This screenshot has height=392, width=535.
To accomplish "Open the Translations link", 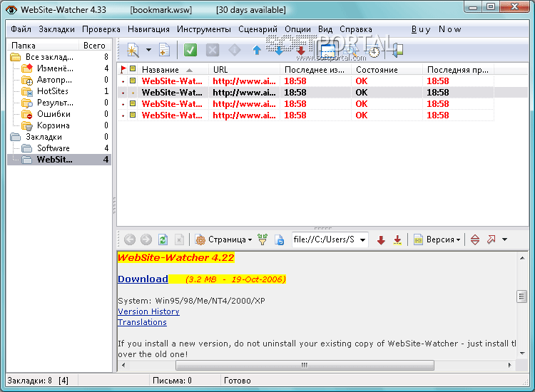I will [x=142, y=322].
